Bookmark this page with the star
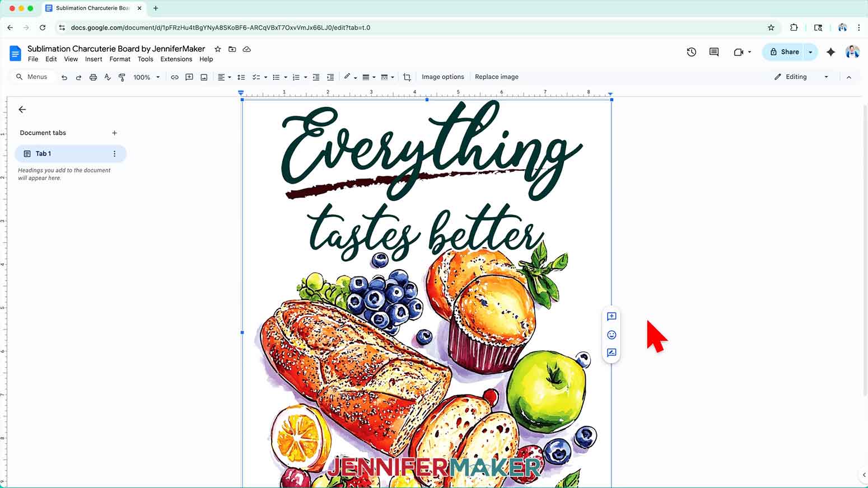The width and height of the screenshot is (868, 488). pos(771,27)
